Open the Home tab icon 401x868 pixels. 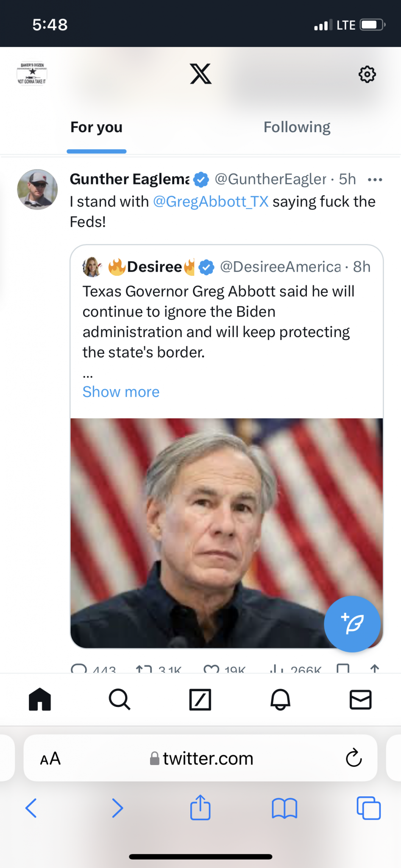click(x=40, y=699)
